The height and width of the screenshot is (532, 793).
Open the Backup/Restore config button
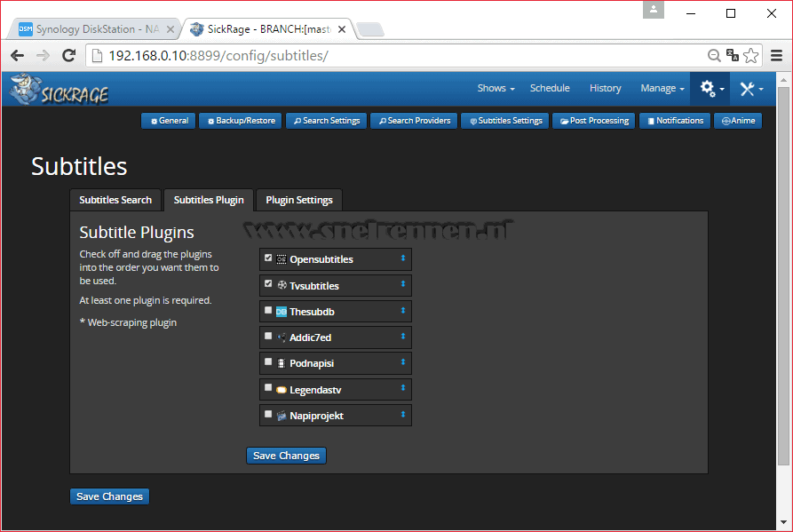[x=241, y=121]
